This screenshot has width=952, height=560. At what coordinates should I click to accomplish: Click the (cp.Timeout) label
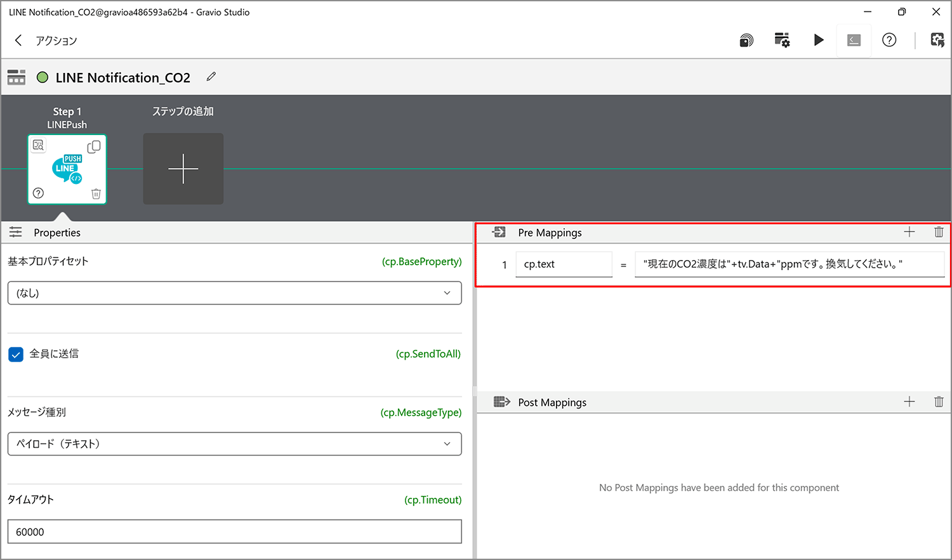coord(433,500)
